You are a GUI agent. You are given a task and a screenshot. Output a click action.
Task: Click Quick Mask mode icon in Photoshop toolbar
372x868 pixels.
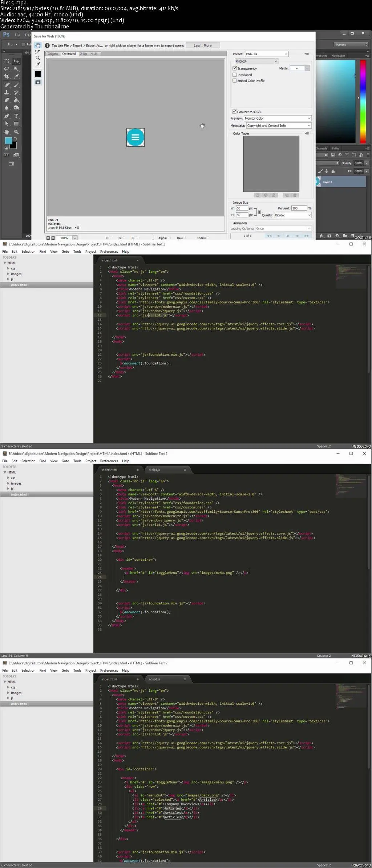coord(7,155)
